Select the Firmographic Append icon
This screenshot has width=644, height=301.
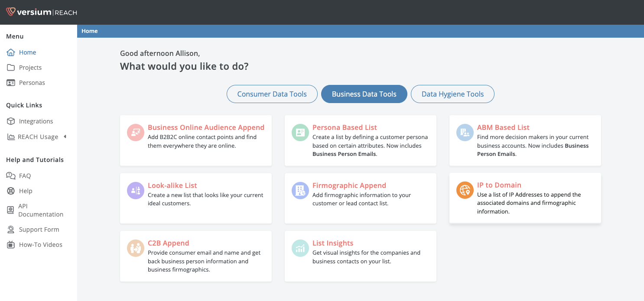(300, 190)
